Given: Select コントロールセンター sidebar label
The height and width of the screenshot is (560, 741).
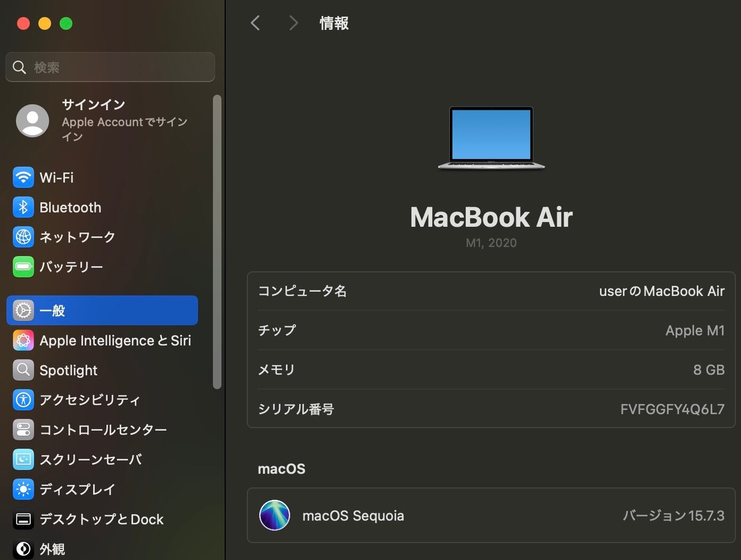Looking at the screenshot, I should pos(103,430).
